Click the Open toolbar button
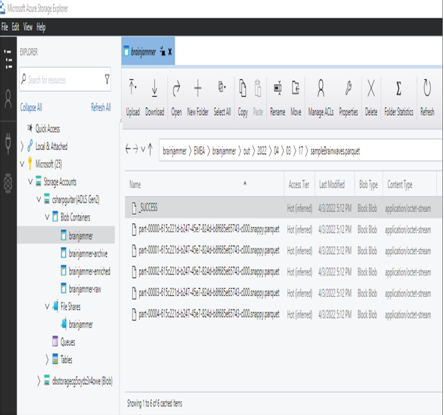444x415 pixels. (176, 98)
